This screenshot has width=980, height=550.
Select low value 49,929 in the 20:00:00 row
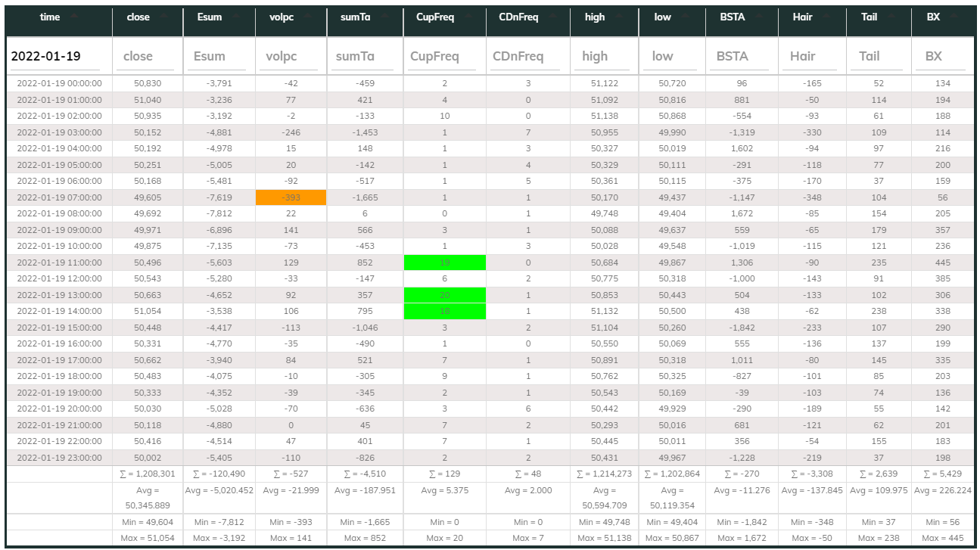(673, 409)
